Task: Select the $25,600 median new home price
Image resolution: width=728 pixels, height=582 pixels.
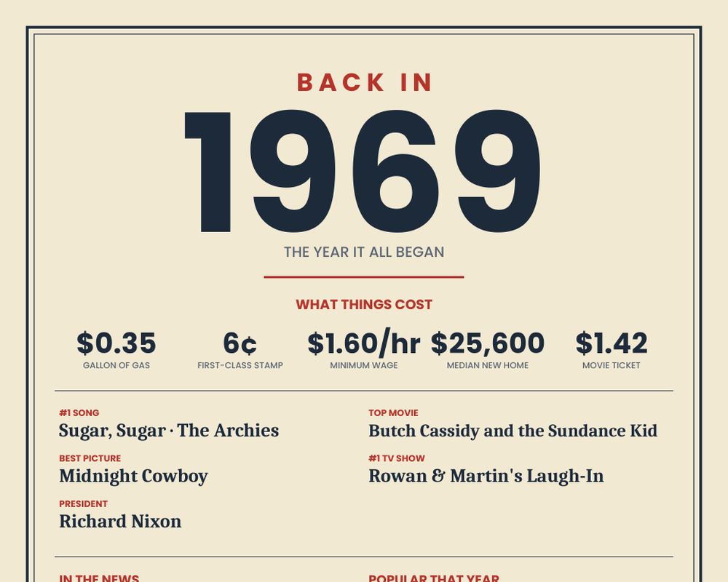Action: pyautogui.click(x=488, y=343)
